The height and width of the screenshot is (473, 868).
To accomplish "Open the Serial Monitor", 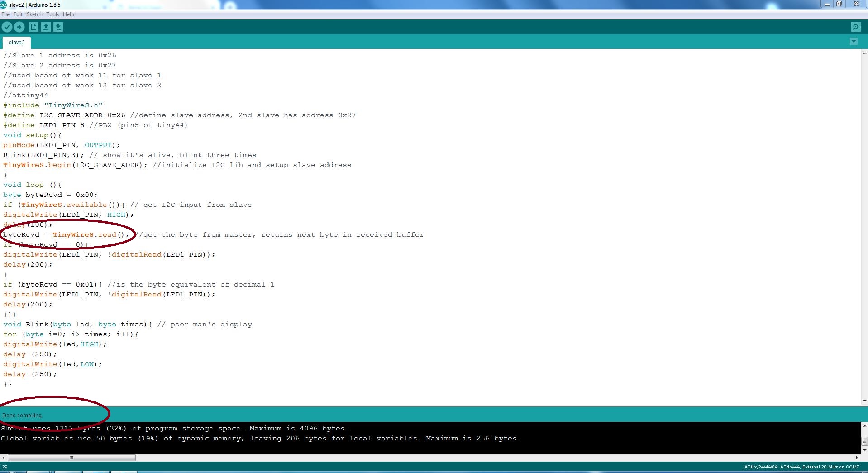I will [x=856, y=27].
